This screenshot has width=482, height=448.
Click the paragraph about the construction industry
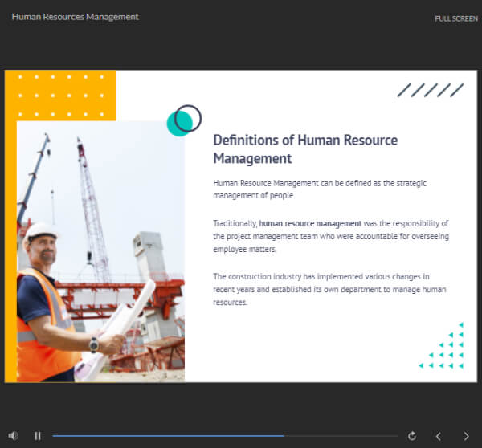(x=329, y=290)
